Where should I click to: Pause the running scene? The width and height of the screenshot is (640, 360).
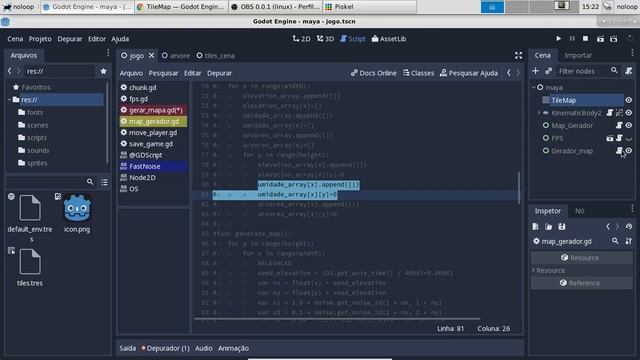coord(572,38)
